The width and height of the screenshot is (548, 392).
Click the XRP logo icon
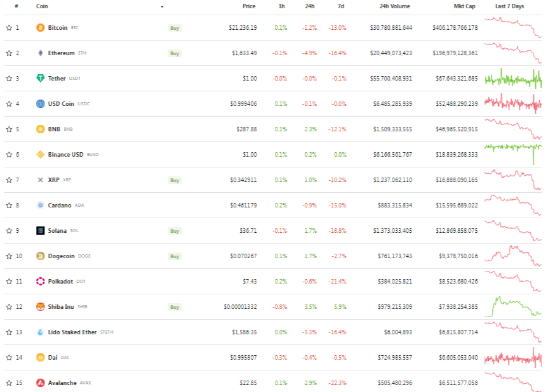tap(41, 180)
